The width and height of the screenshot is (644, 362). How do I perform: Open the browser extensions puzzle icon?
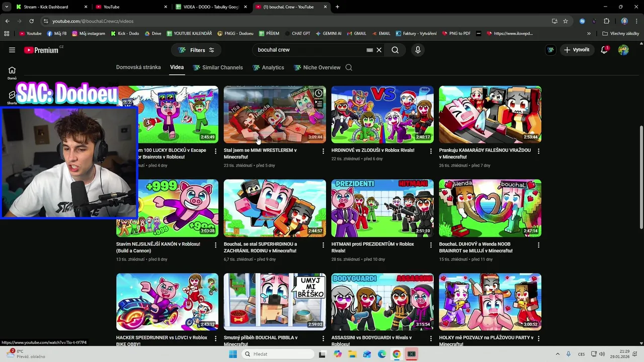(x=606, y=21)
